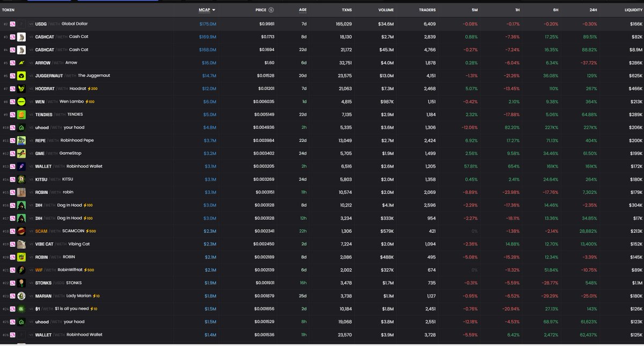The width and height of the screenshot is (644, 346).
Task: Click the 6,409 traders value
Action: point(429,24)
